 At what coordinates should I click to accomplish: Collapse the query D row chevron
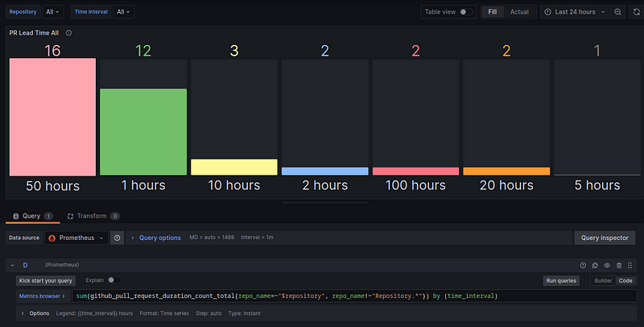[12, 265]
